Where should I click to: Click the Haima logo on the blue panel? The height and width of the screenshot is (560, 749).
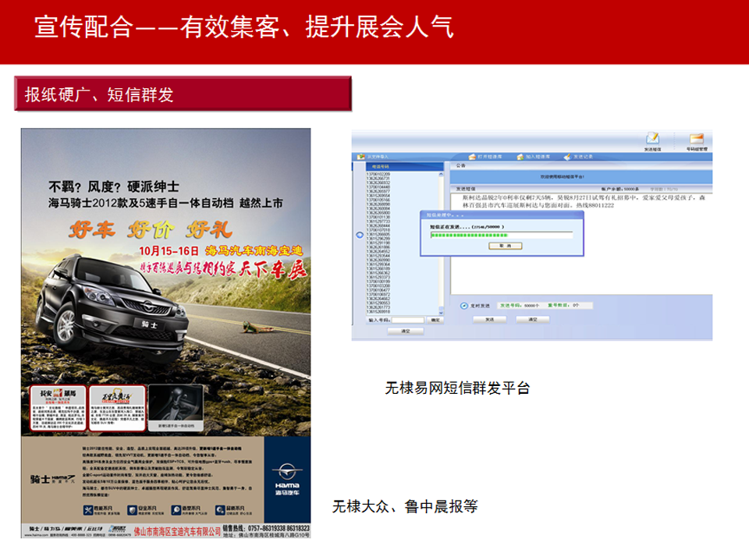pyautogui.click(x=287, y=479)
